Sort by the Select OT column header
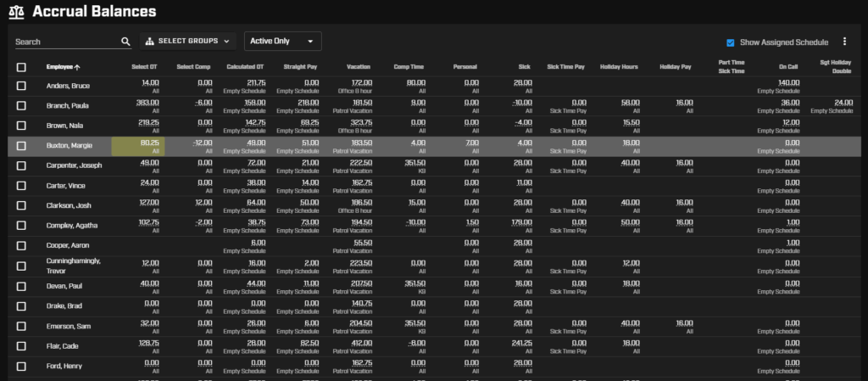The height and width of the screenshot is (381, 868). (x=144, y=67)
